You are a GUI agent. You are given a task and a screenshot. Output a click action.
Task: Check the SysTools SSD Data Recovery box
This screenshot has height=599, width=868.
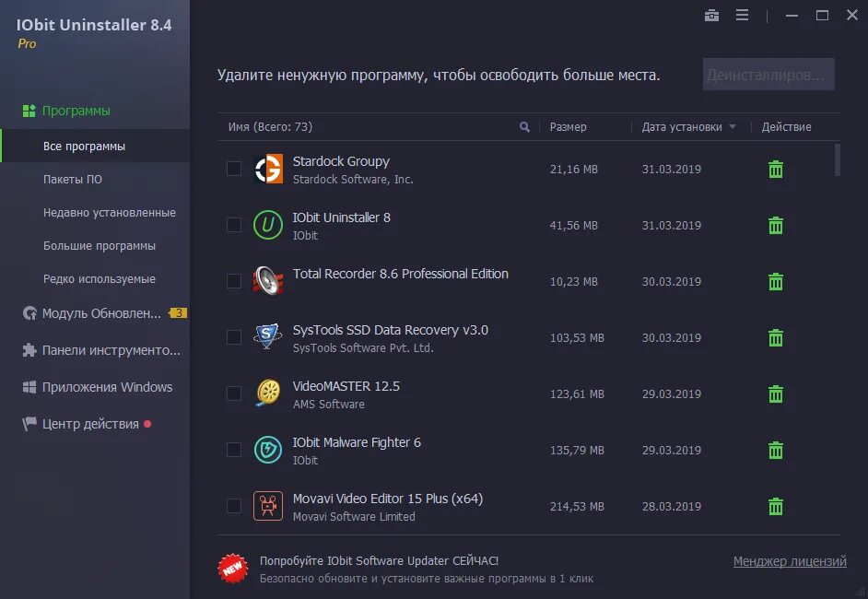pyautogui.click(x=234, y=337)
